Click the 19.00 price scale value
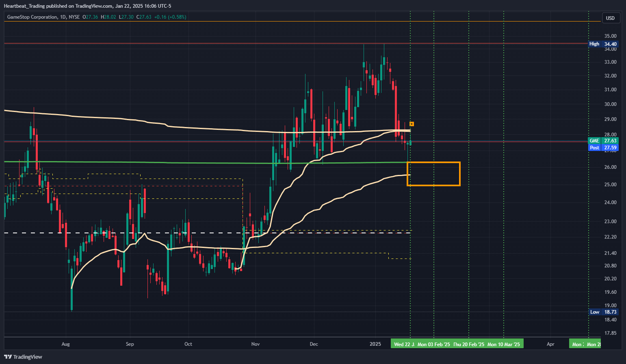The height and width of the screenshot is (364, 626). click(610, 306)
